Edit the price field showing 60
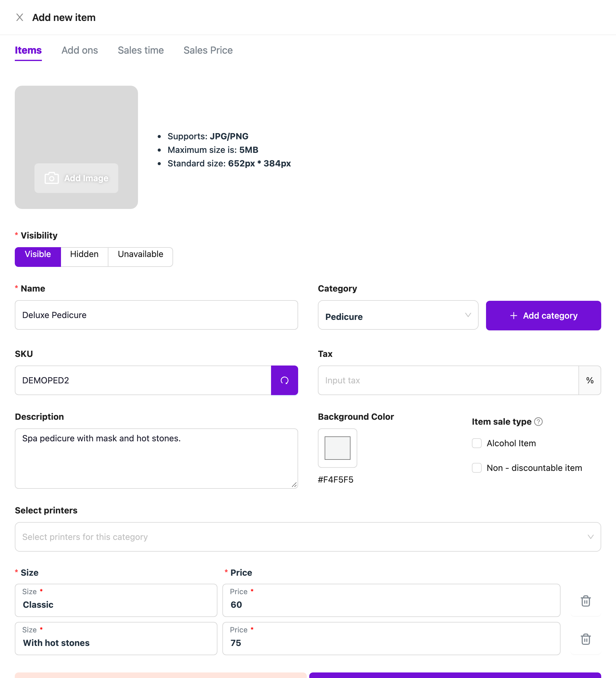Screen dimensions: 616x678 click(x=391, y=600)
